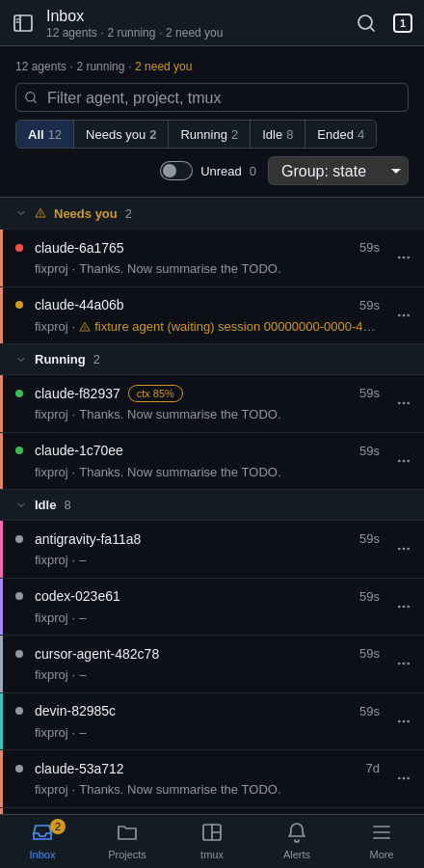Open more options for devin-82985c

click(x=404, y=721)
